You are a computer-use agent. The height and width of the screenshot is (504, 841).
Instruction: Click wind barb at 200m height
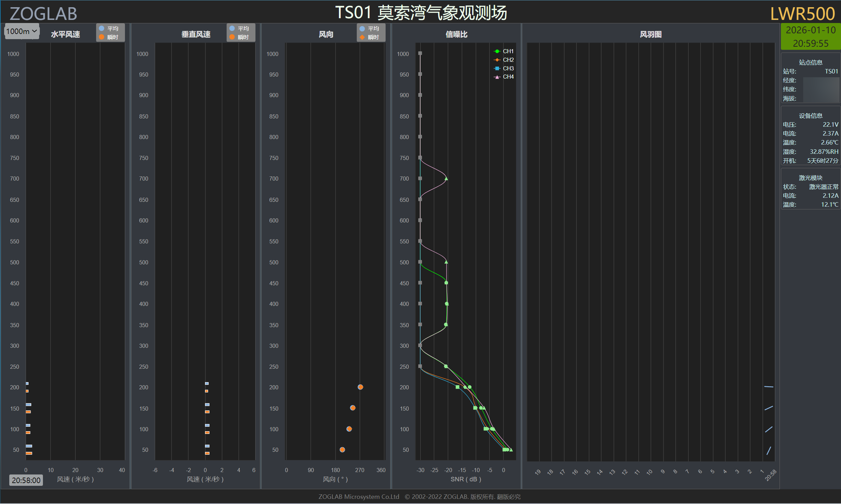769,387
